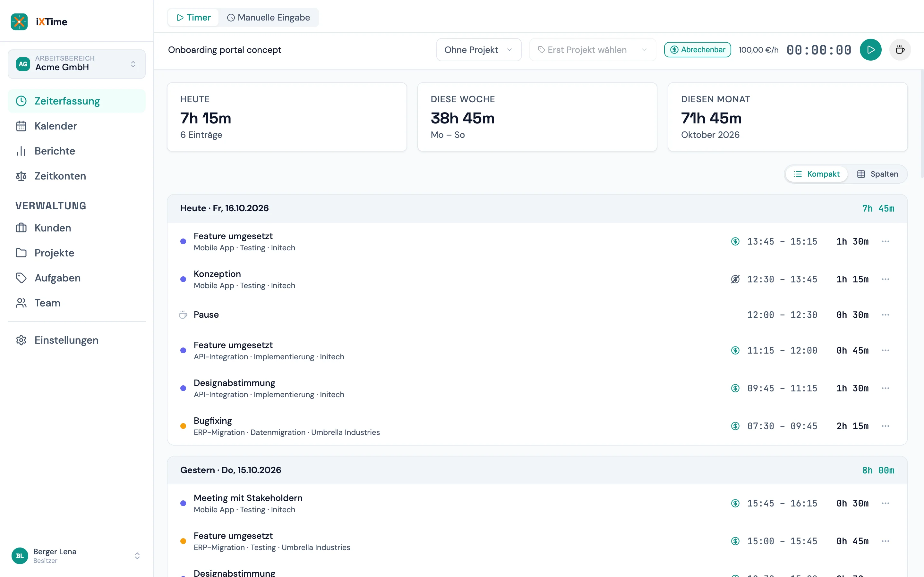Open the Acme GmbH workspace switcher

77,64
